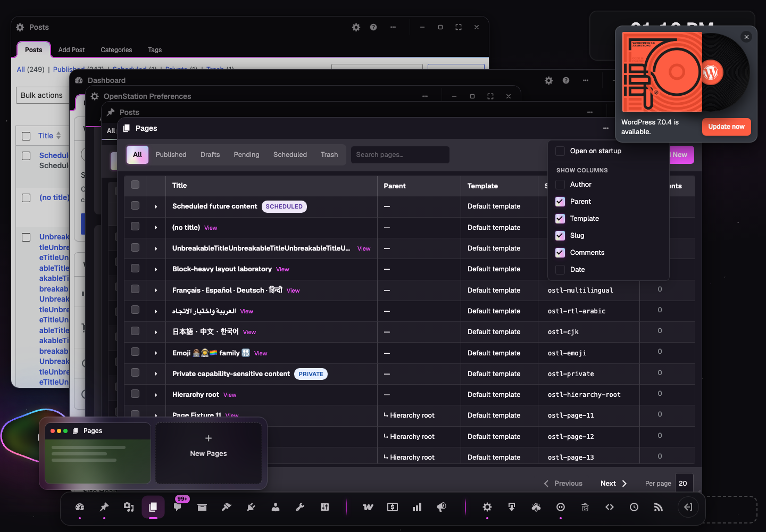Expand the Emoji family page row
This screenshot has width=766, height=532.
point(156,353)
